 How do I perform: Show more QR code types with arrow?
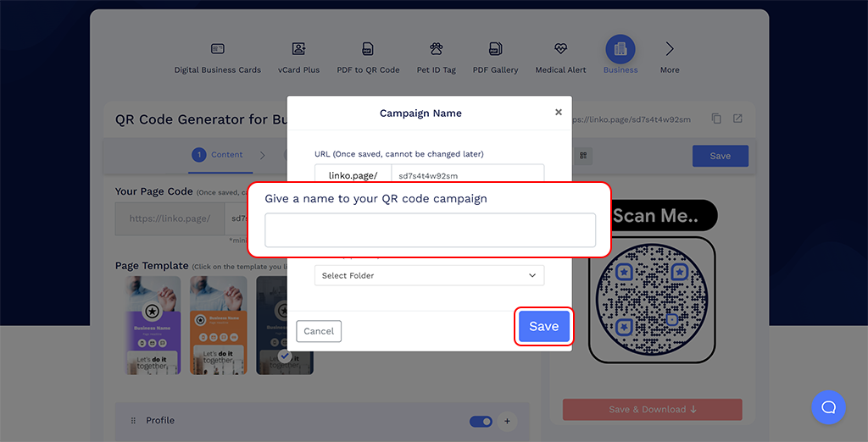670,49
